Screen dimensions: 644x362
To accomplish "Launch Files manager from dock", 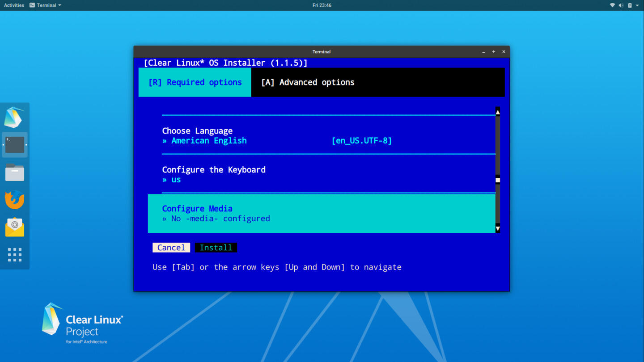I will coord(15,172).
